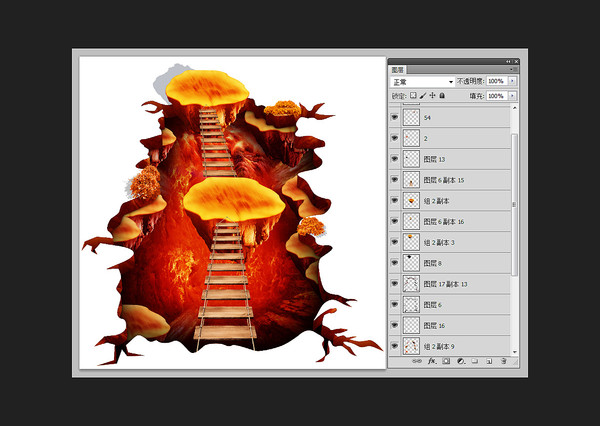The image size is (600, 426).
Task: Click the lock all padlock icon
Action: click(442, 96)
